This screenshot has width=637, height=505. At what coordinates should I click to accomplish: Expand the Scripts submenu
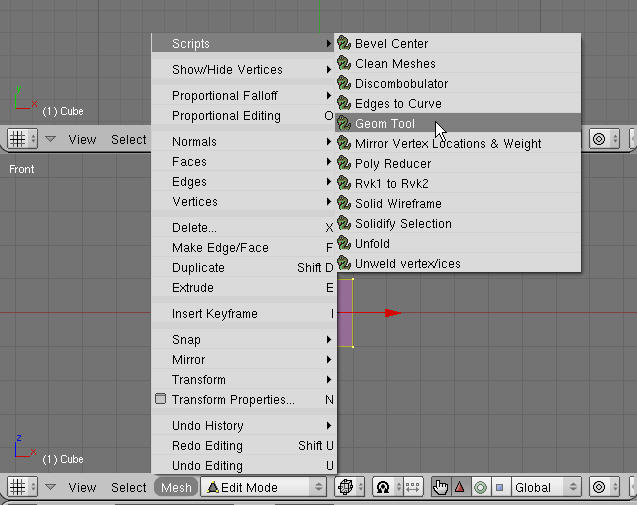(x=243, y=43)
